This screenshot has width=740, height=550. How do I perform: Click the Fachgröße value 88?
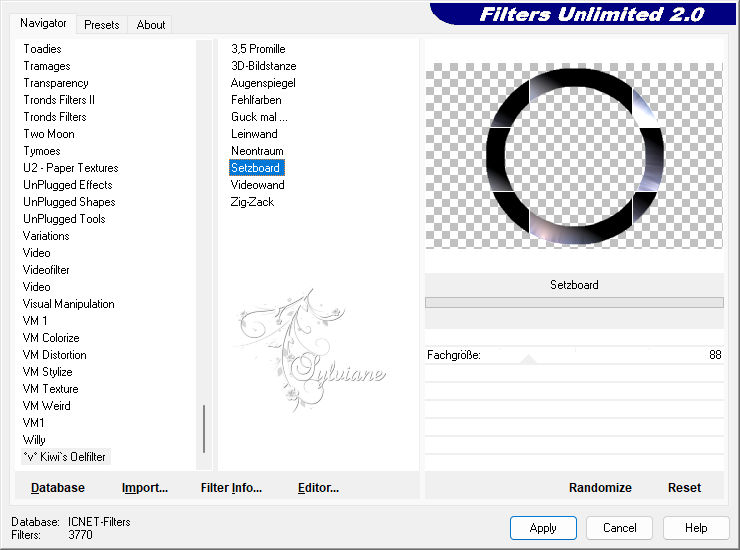[715, 355]
